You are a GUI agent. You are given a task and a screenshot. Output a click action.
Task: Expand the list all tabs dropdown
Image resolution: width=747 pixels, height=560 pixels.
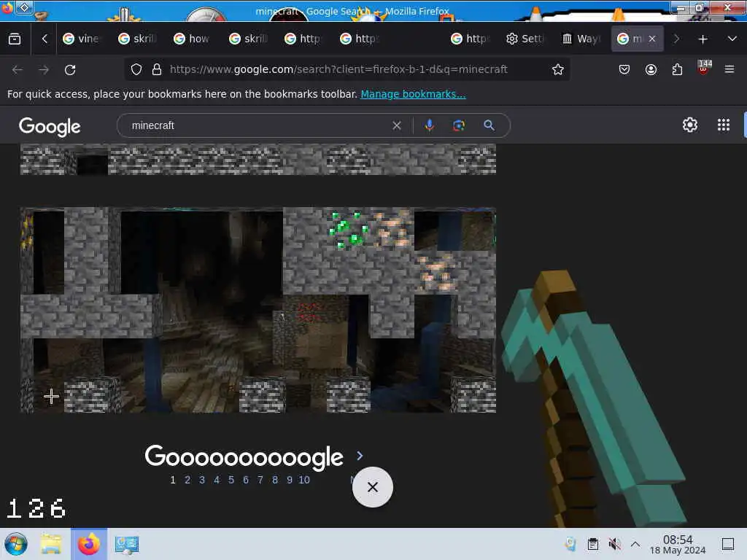[732, 39]
